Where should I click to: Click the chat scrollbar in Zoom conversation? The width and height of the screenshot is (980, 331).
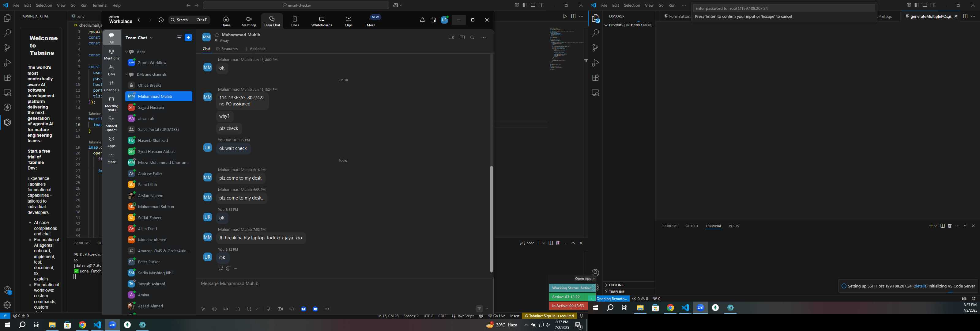pyautogui.click(x=491, y=219)
